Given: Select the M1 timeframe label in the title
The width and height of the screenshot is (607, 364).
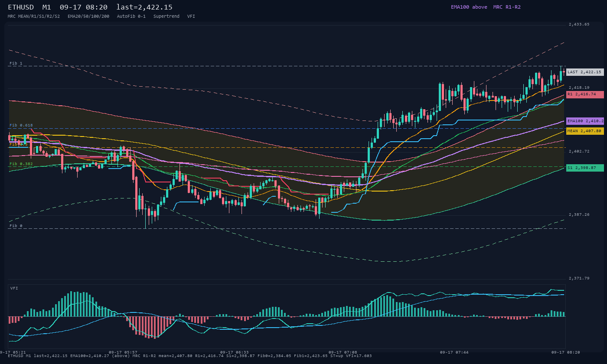Looking at the screenshot, I should (47, 7).
